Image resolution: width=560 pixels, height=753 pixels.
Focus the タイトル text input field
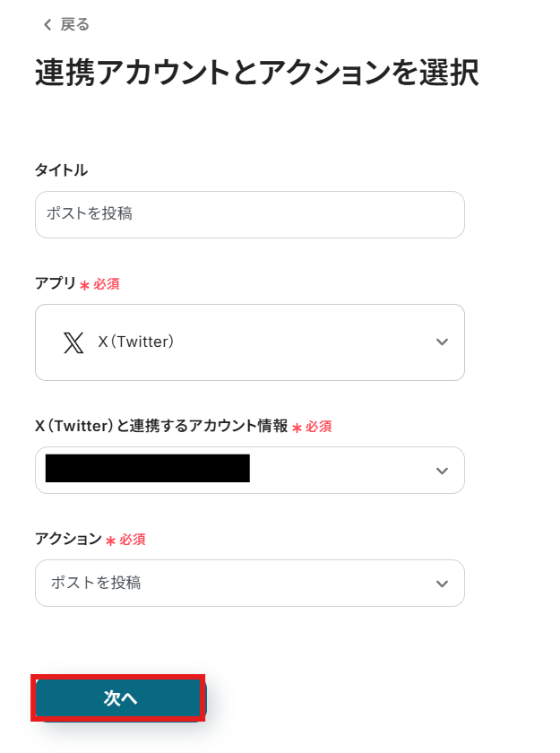click(249, 214)
